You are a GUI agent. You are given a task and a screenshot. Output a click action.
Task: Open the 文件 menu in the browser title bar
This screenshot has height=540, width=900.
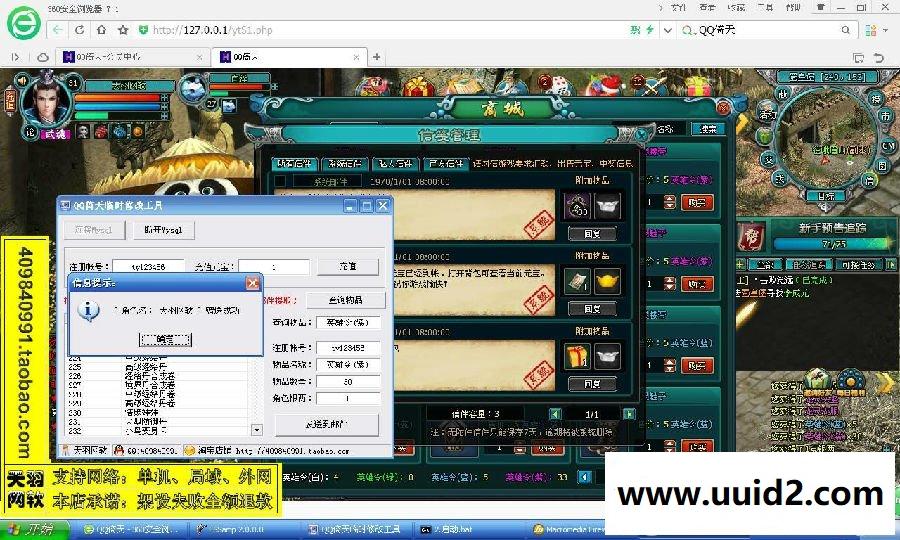[678, 7]
